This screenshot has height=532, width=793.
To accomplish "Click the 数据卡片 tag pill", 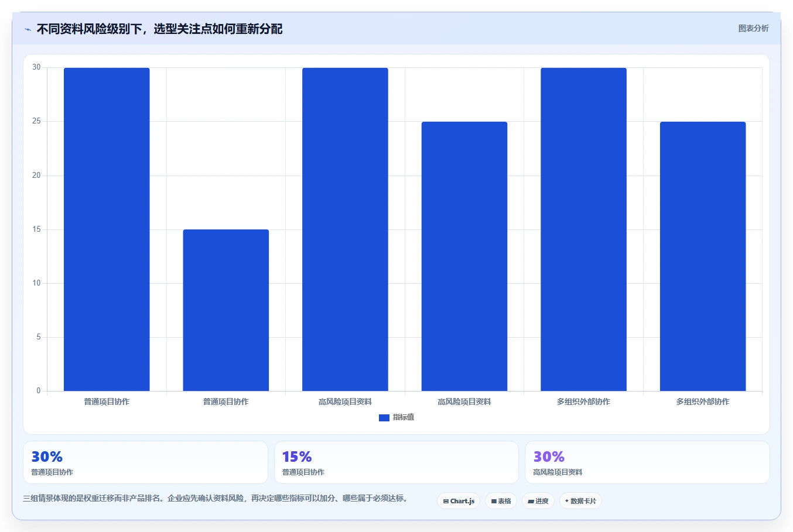I will click(580, 501).
